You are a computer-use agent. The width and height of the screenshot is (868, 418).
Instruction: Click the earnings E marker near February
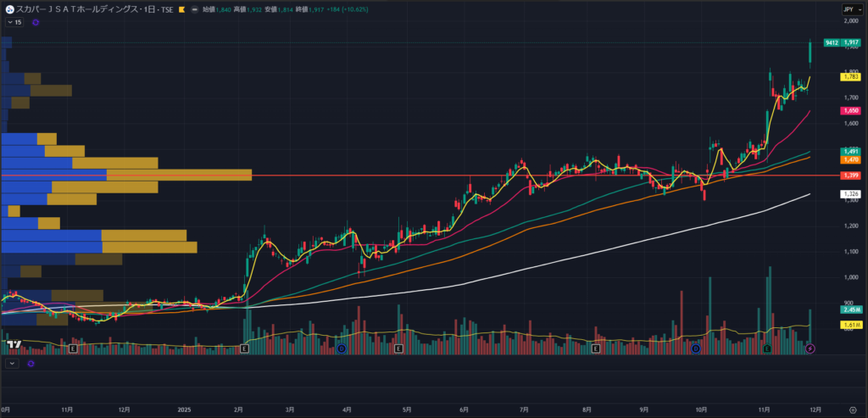click(244, 348)
